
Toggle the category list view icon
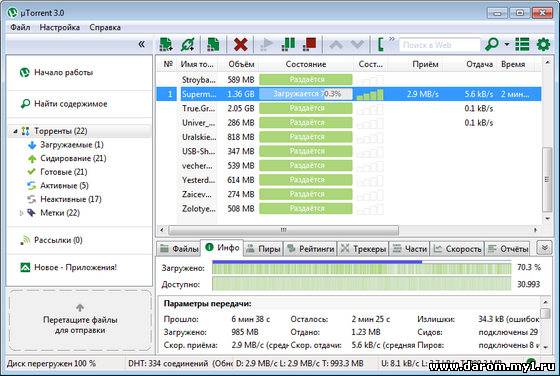522,44
